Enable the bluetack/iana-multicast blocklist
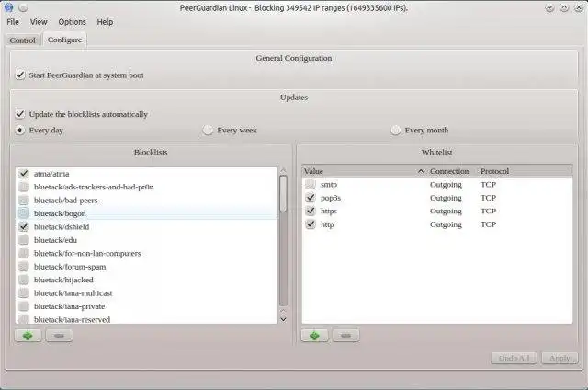The image size is (588, 390). (24, 293)
